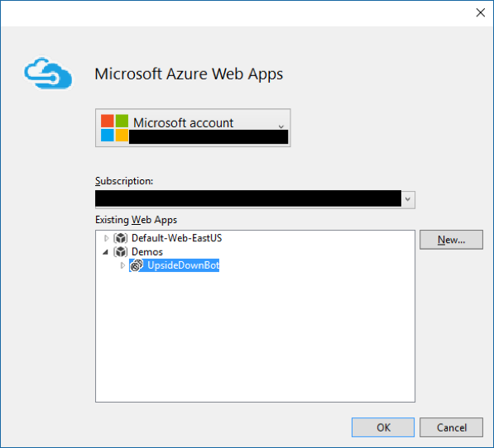Click the Cancel button
Screen dimensions: 494x448
[451, 427]
